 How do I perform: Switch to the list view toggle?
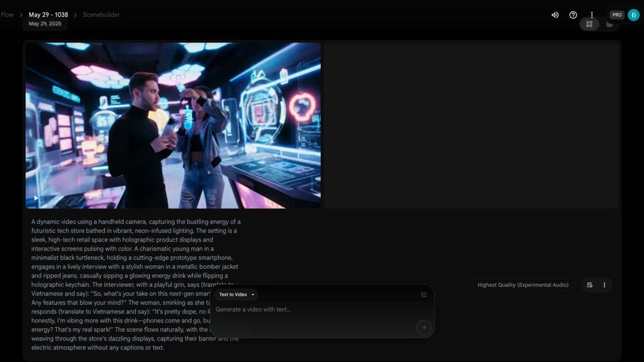pos(609,24)
